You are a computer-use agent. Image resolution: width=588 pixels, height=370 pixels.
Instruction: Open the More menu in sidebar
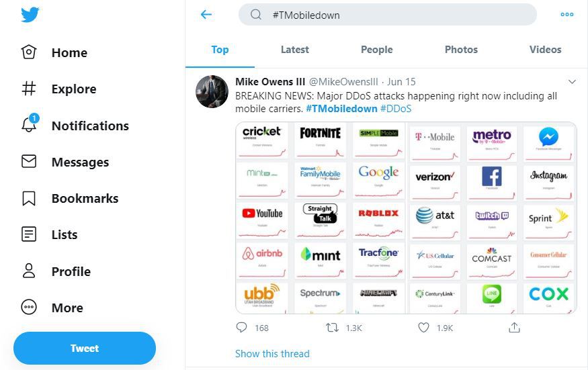(30, 308)
